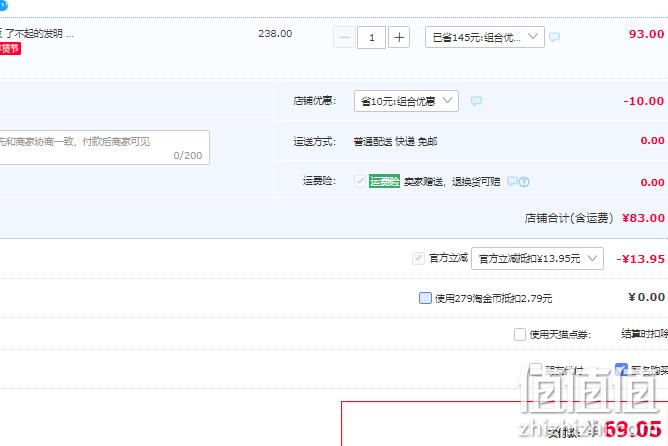The width and height of the screenshot is (668, 446).
Task: Increase quantity with the plus button
Action: click(x=399, y=37)
